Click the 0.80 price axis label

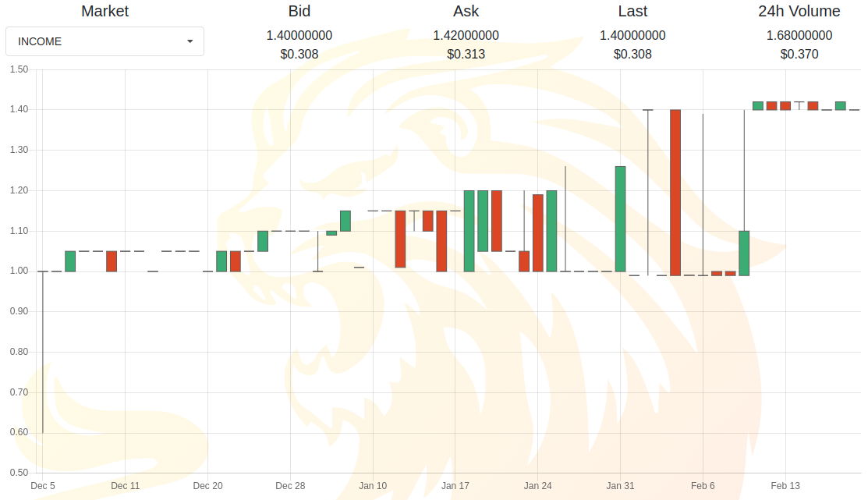coord(19,351)
